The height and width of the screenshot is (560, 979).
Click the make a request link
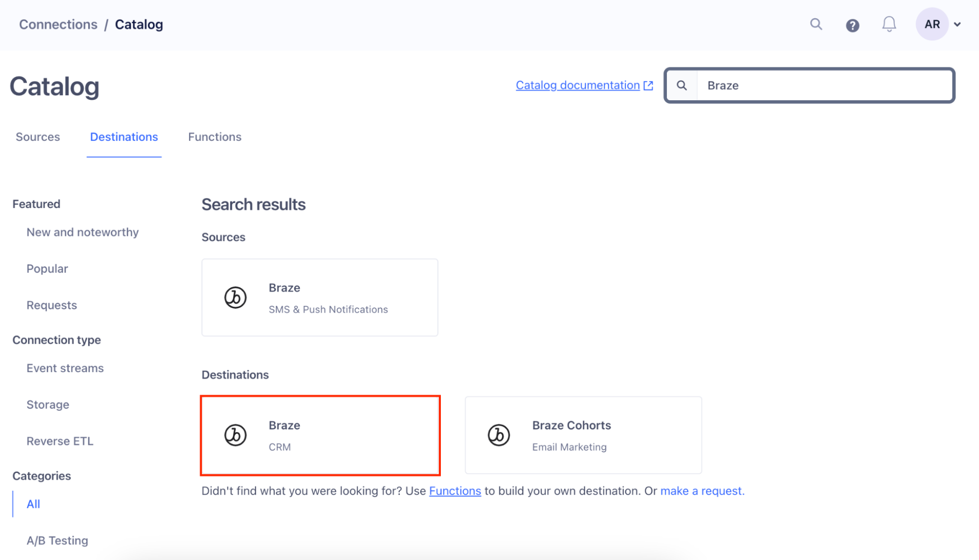pyautogui.click(x=702, y=491)
